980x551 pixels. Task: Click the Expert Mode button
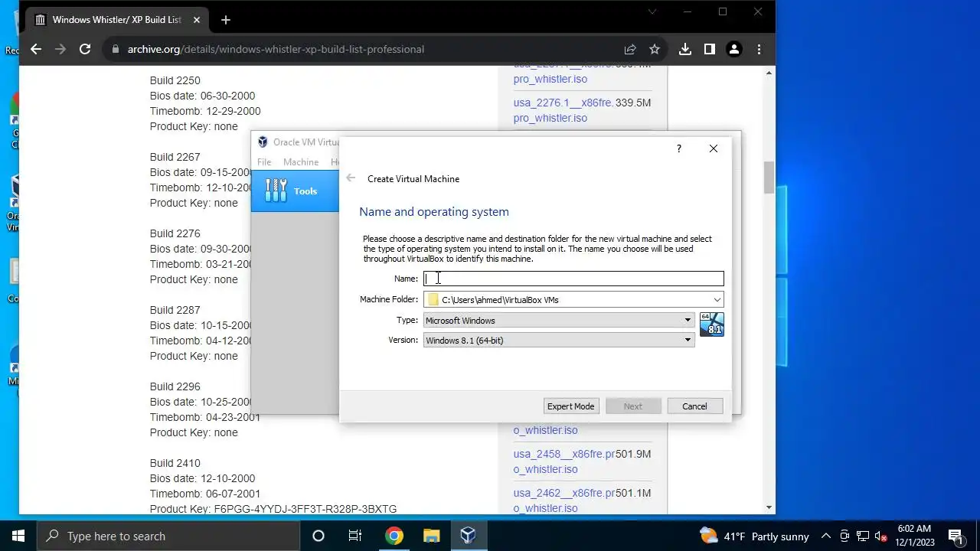(570, 406)
